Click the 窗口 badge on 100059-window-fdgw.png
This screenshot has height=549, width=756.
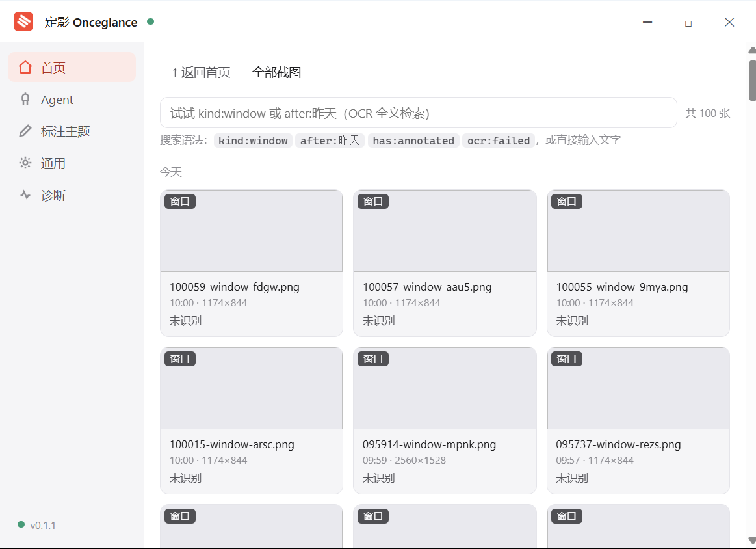click(x=180, y=201)
